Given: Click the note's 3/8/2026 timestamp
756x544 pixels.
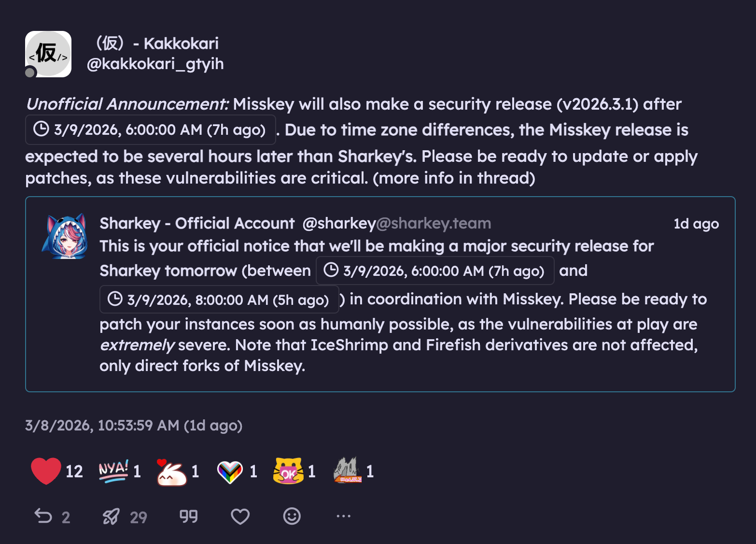Looking at the screenshot, I should 134,426.
